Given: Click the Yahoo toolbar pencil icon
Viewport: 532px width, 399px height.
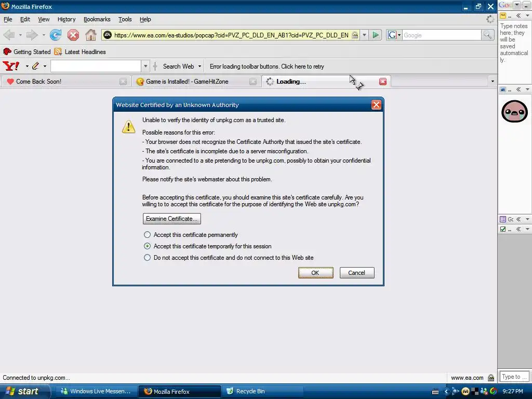Looking at the screenshot, I should pyautogui.click(x=35, y=66).
